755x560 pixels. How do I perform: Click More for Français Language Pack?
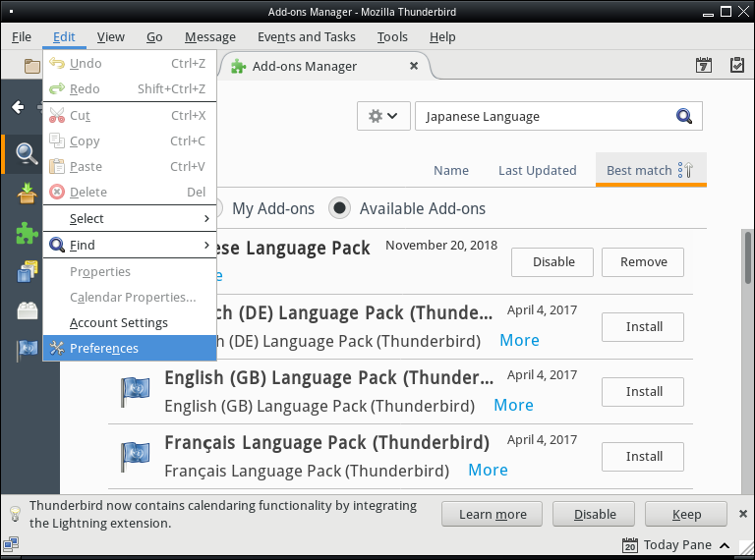(488, 470)
